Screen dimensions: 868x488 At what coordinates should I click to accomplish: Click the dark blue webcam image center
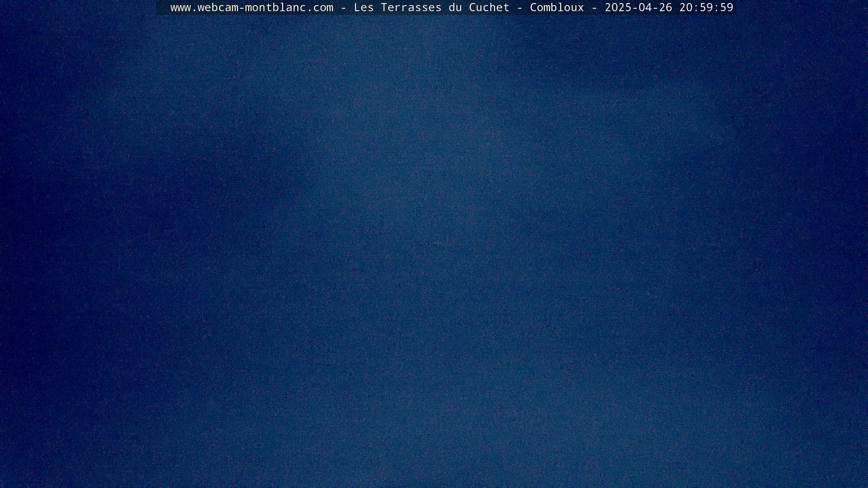(x=434, y=251)
